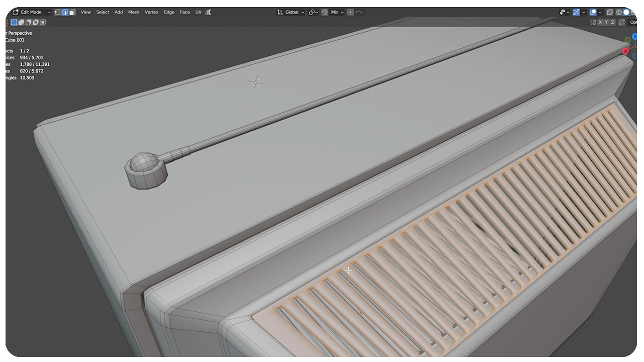Click the face count 820 / 5,672

coord(31,71)
